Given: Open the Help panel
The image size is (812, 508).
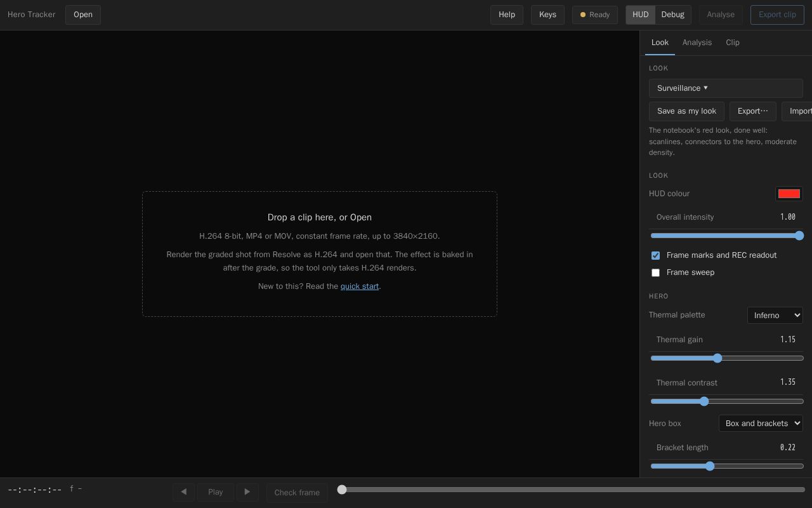Looking at the screenshot, I should (507, 15).
